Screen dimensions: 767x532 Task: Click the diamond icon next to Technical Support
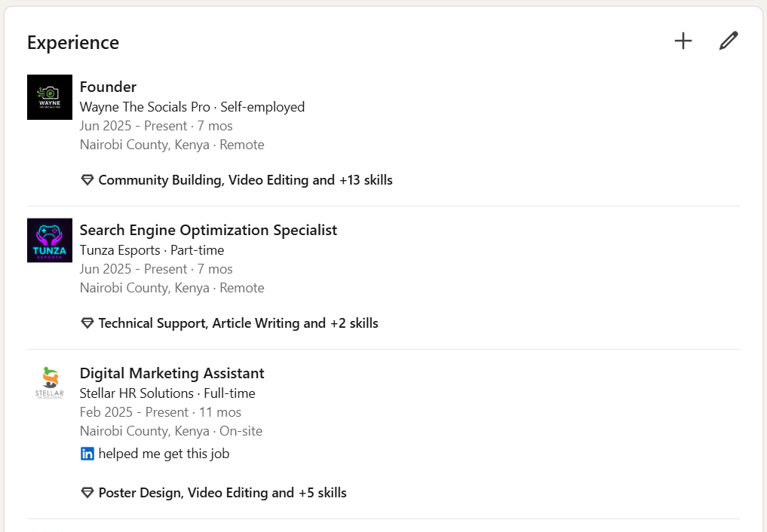point(87,323)
